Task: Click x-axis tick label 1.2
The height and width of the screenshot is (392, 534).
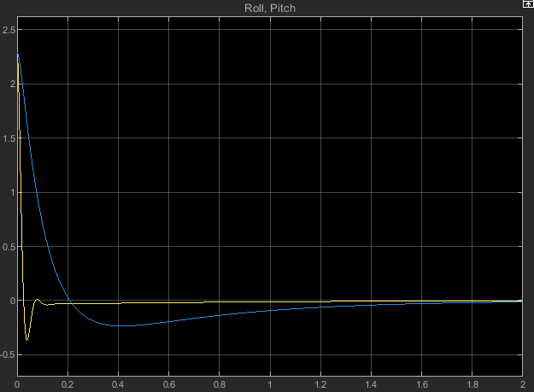Action: pyautogui.click(x=320, y=385)
